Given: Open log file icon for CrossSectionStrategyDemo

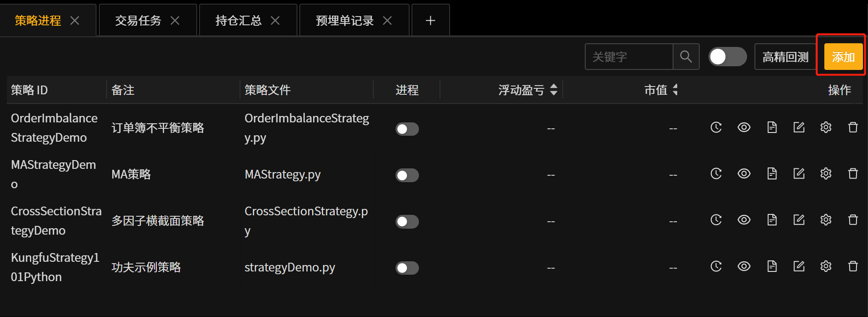Looking at the screenshot, I should 772,220.
